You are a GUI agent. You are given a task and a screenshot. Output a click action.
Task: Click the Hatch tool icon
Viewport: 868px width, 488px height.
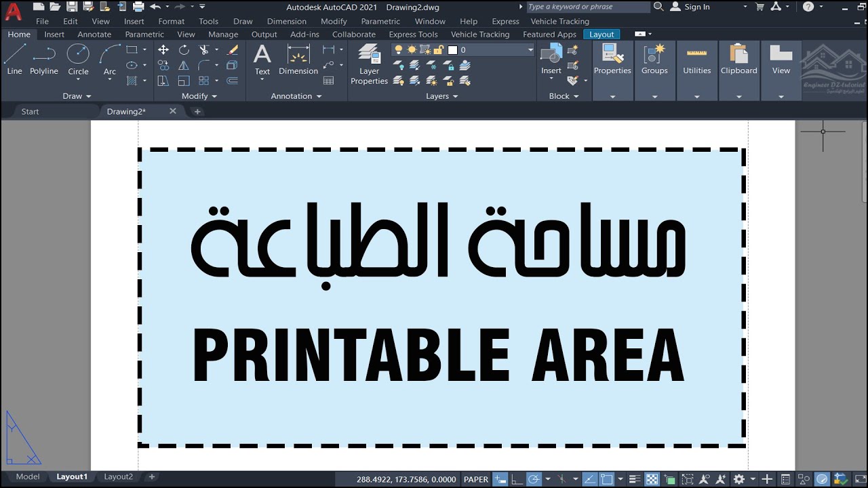click(x=132, y=81)
